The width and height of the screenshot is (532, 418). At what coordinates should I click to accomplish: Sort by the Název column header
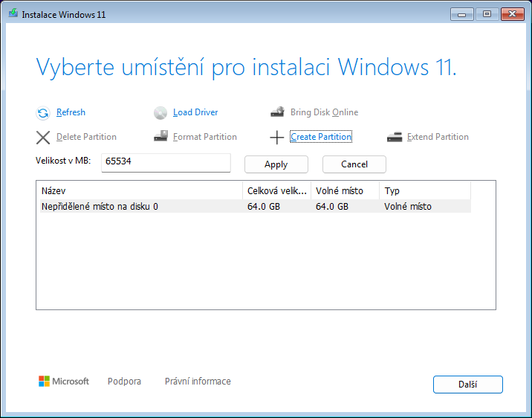click(141, 191)
